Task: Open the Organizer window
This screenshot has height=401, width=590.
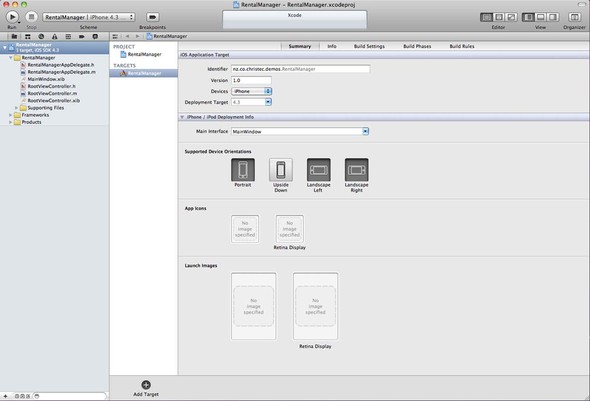Action: click(x=574, y=17)
